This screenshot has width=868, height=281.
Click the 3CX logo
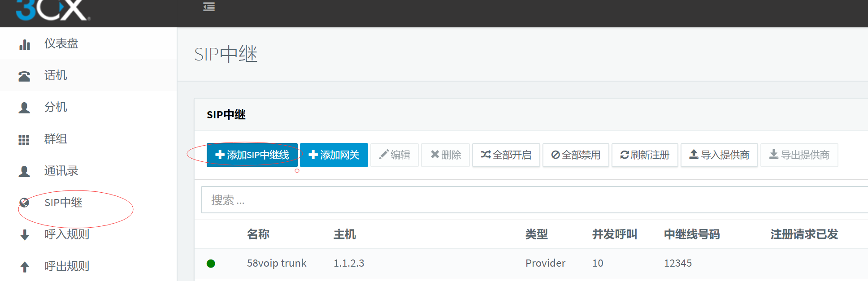point(53,10)
